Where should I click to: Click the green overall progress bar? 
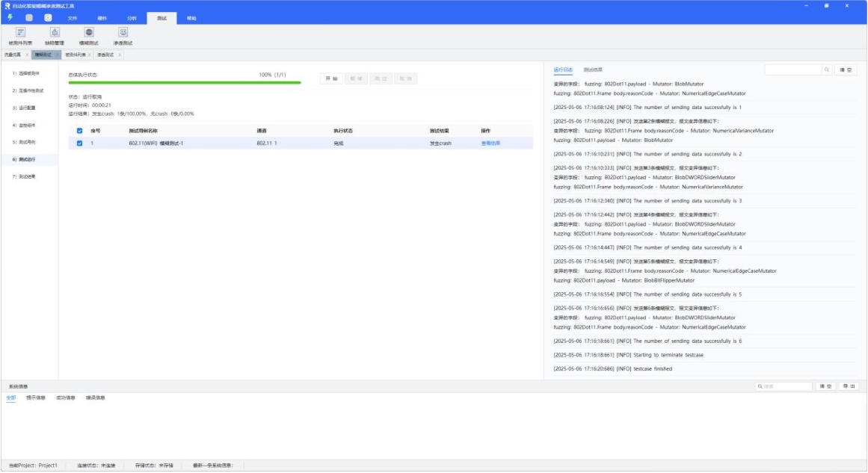click(185, 82)
